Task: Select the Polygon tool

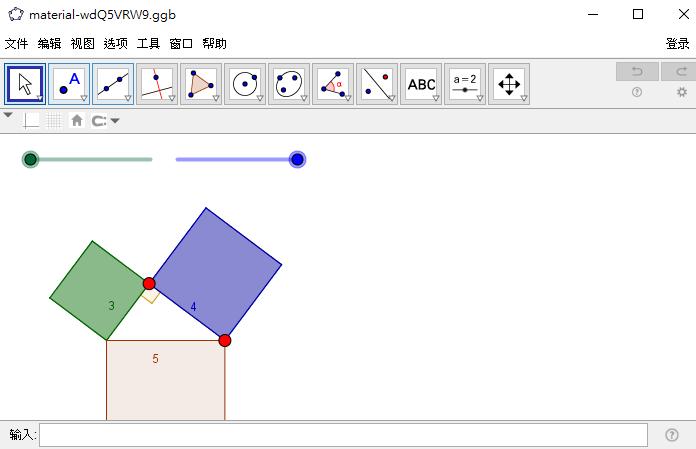Action: [201, 84]
